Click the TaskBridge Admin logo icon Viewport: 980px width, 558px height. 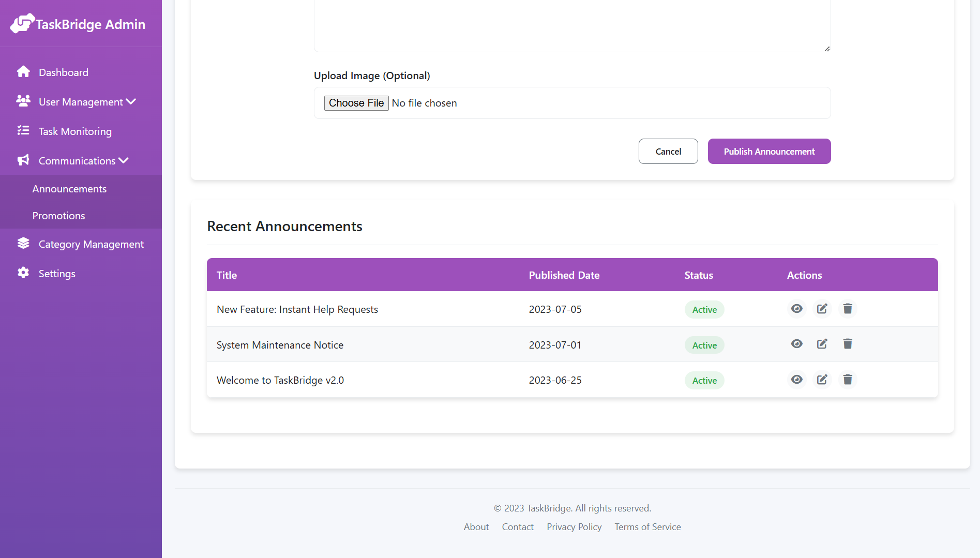click(22, 23)
